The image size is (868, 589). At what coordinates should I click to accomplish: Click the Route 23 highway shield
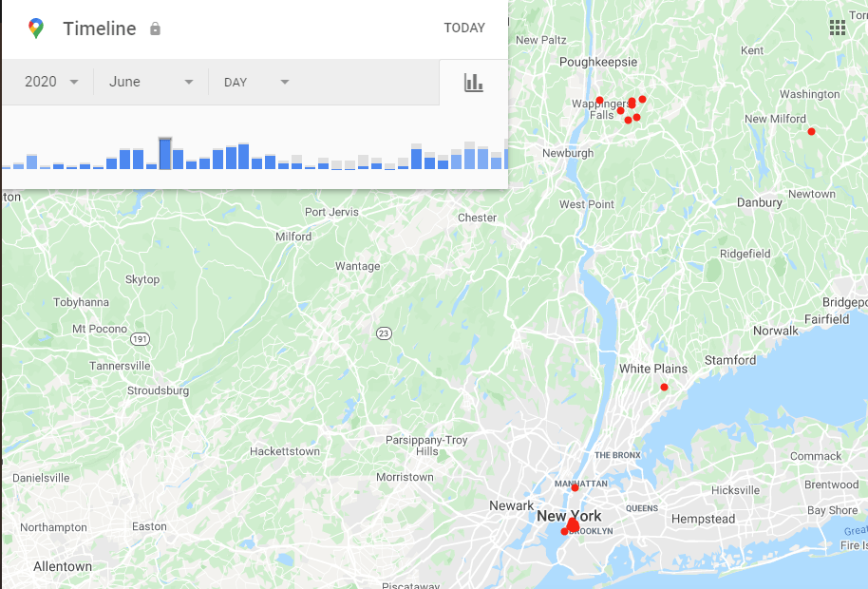[384, 332]
